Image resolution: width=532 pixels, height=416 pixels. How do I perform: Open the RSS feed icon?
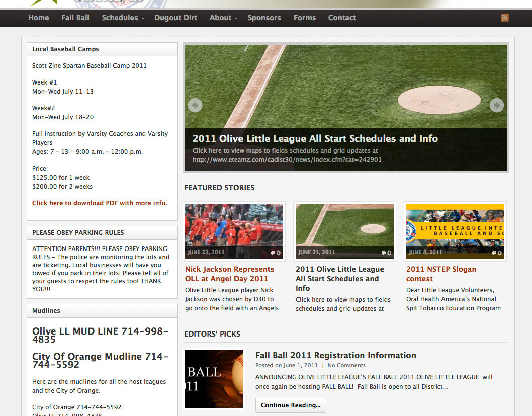[504, 18]
